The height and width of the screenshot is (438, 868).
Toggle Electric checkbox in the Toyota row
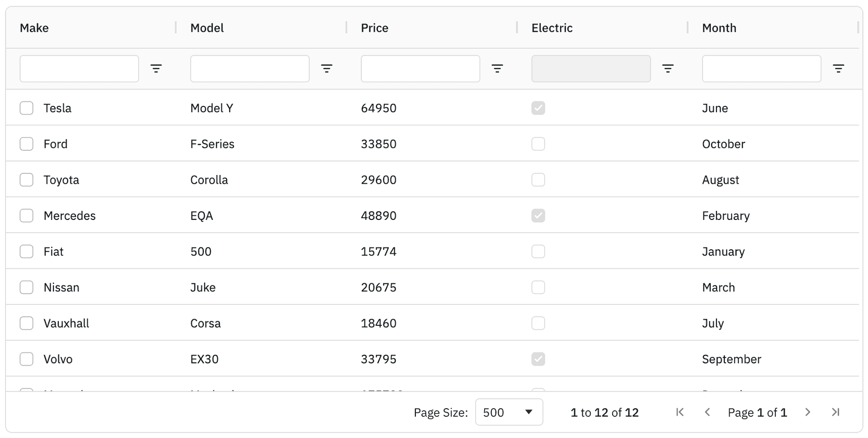(x=538, y=180)
